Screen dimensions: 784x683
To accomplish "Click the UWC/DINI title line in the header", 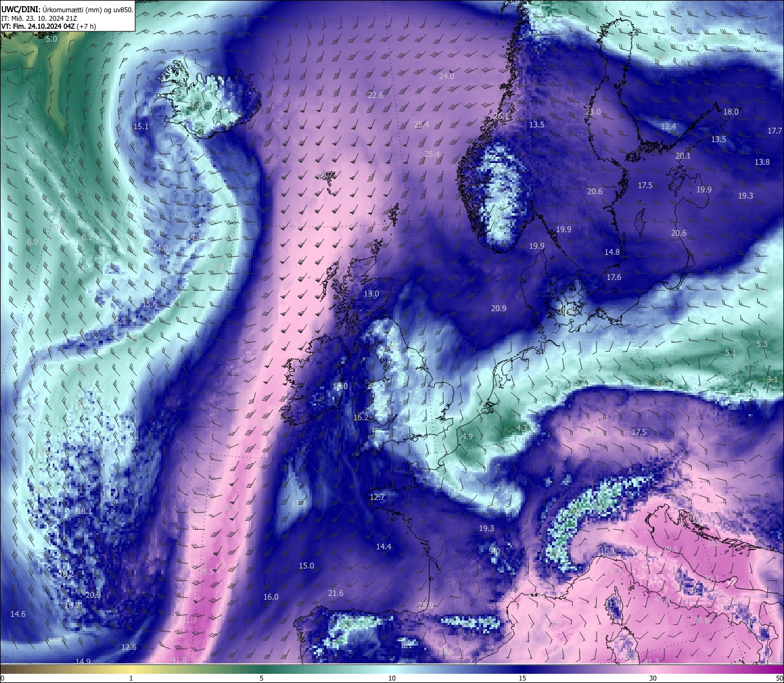I will tap(67, 9).
